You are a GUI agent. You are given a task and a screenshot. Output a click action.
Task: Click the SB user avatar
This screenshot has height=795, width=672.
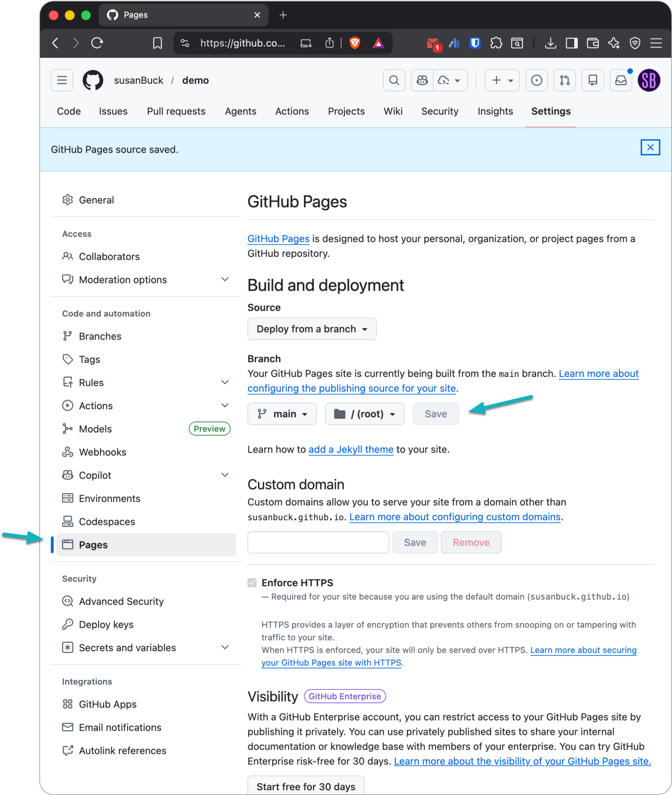649,80
